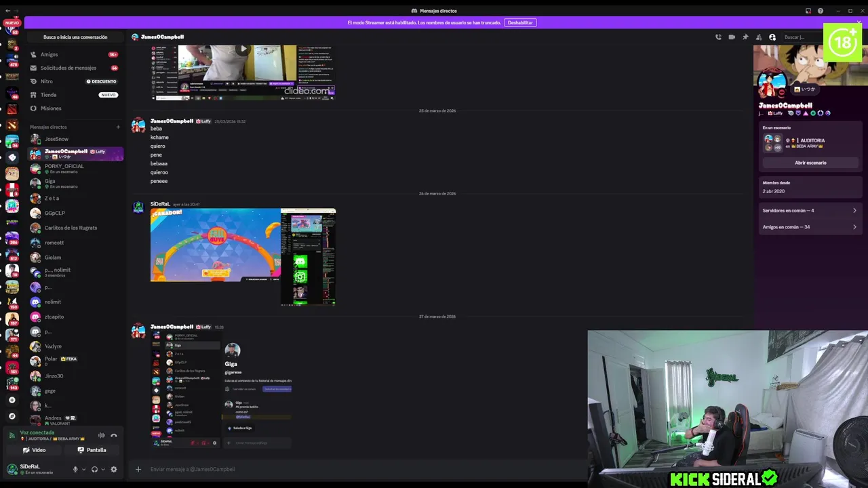Expand 'Servidores en común — 4'
The height and width of the screenshot is (488, 868).
(810, 211)
